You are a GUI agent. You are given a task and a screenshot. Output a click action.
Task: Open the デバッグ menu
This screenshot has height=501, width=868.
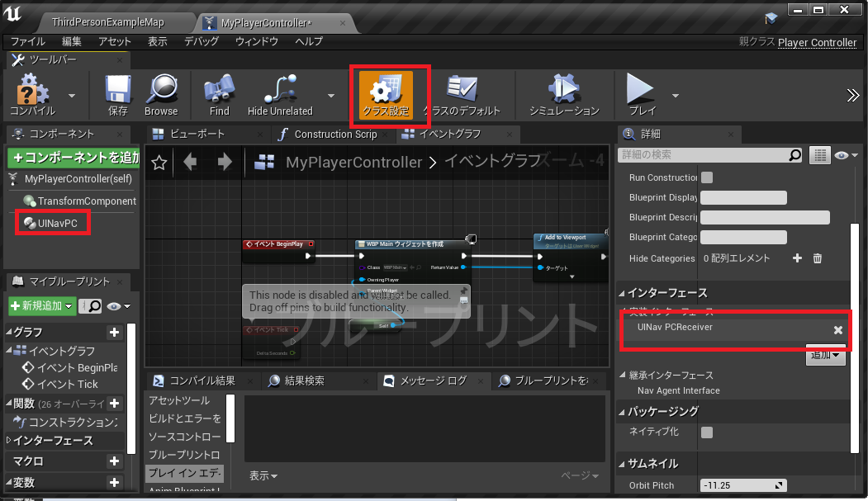tap(202, 41)
